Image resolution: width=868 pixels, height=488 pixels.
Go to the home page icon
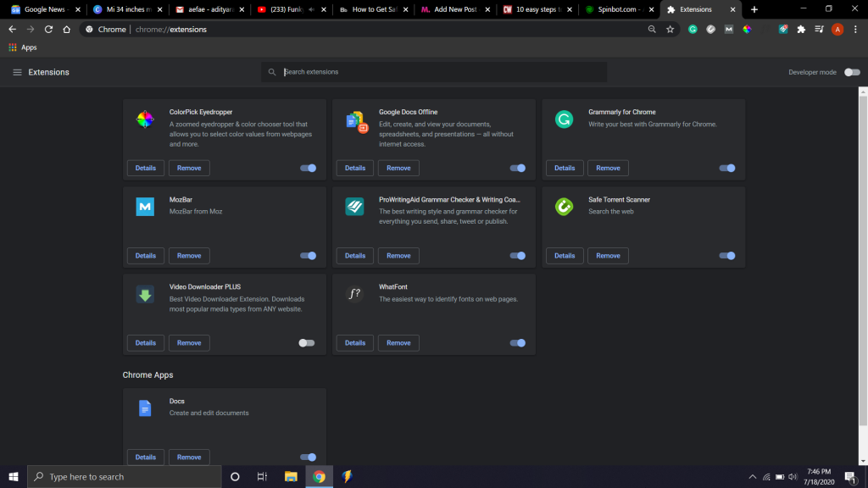[66, 30]
